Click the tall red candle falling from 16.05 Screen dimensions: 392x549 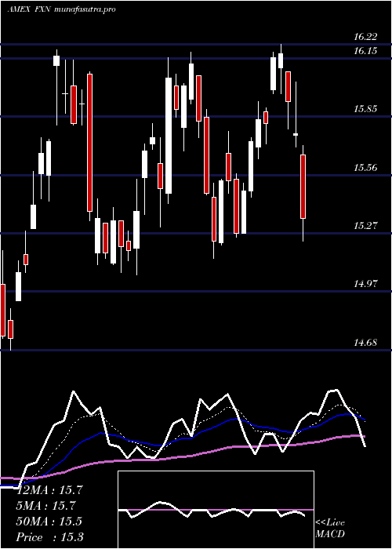click(90, 143)
